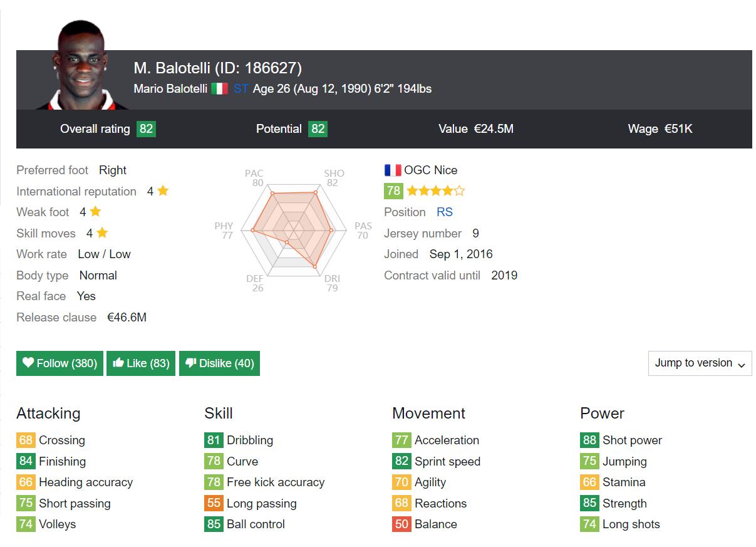
Task: Click the Weak foot star icon
Action: [95, 212]
